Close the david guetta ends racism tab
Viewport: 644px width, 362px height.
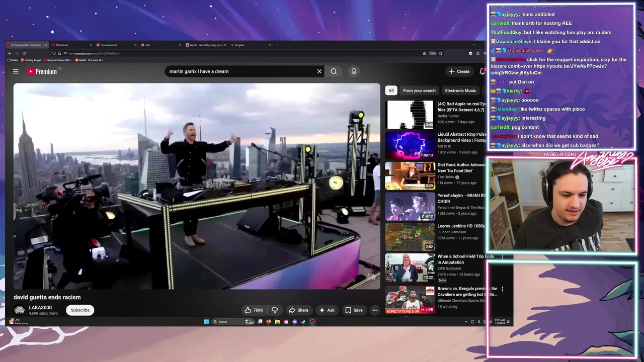pos(46,45)
